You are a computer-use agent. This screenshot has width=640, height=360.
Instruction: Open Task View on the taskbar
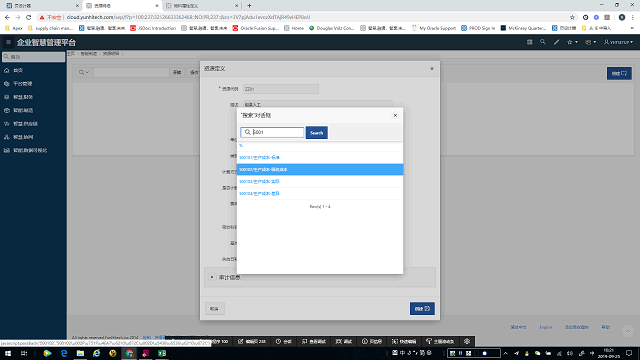(24, 353)
